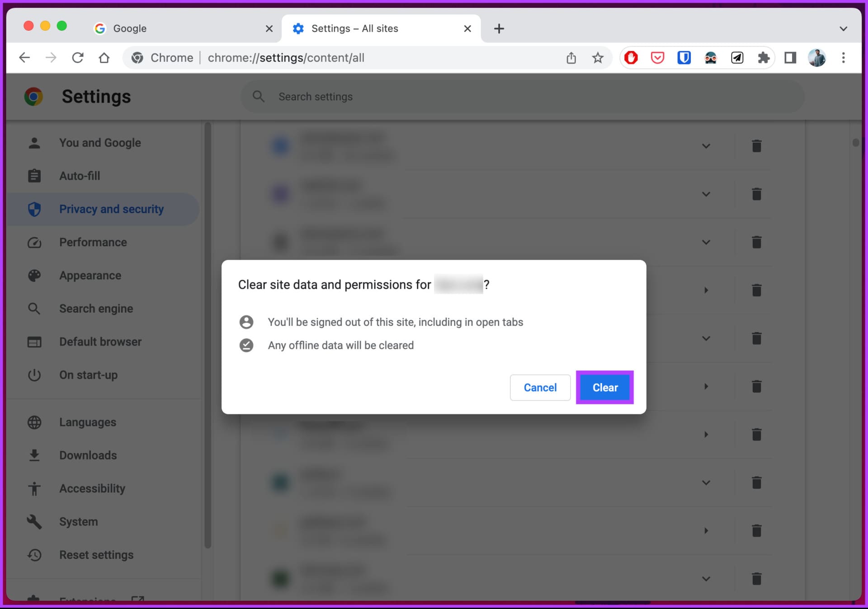The height and width of the screenshot is (609, 868).
Task: Open Default browser settings
Action: click(103, 342)
